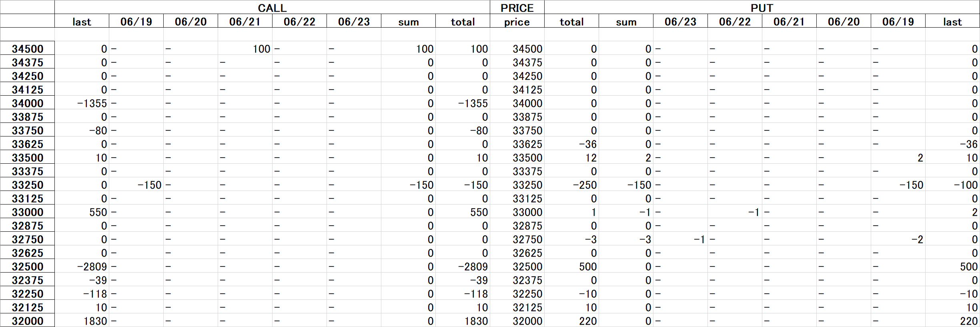The image size is (980, 327).
Task: Click the PUT total value 220
Action: (x=571, y=321)
